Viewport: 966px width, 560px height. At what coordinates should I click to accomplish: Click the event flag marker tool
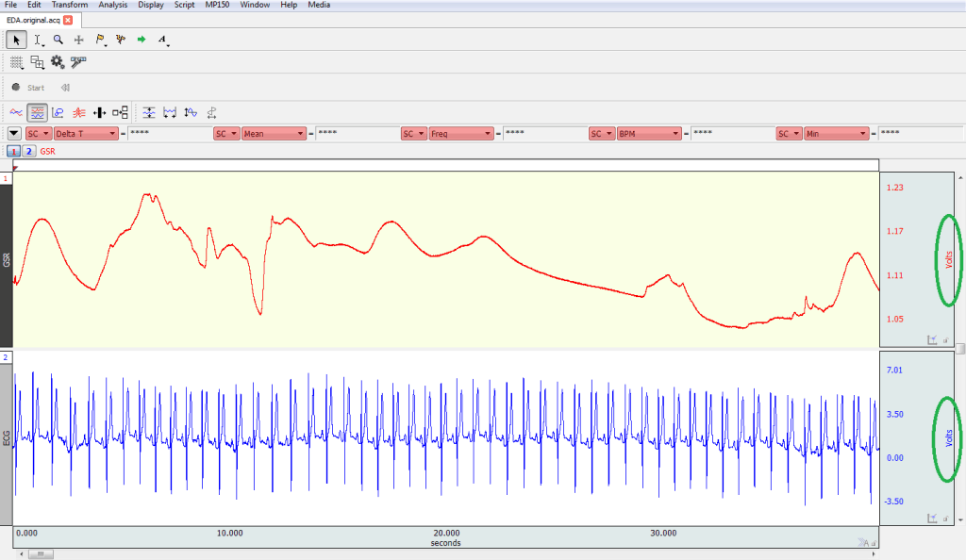point(100,40)
